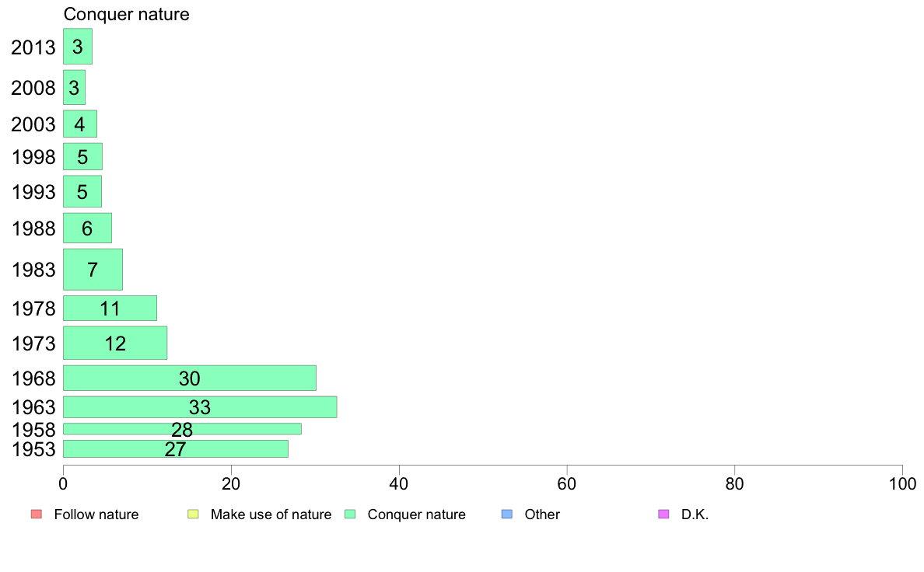
Task: Select the 1968 bar labeled 30
Action: tap(190, 378)
